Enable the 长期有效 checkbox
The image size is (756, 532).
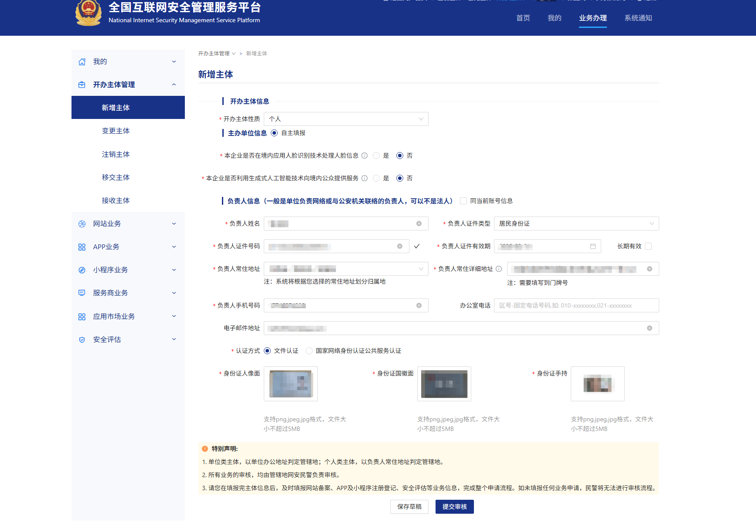tap(648, 246)
